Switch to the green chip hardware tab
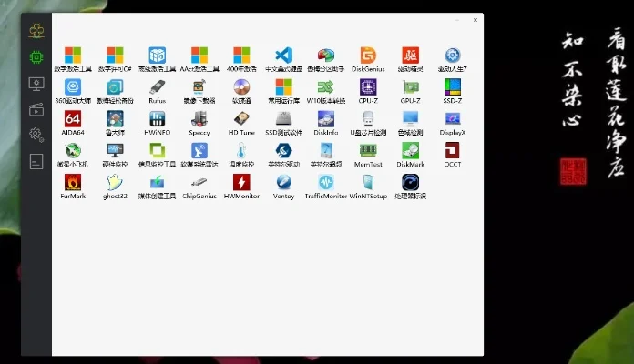 pyautogui.click(x=36, y=57)
